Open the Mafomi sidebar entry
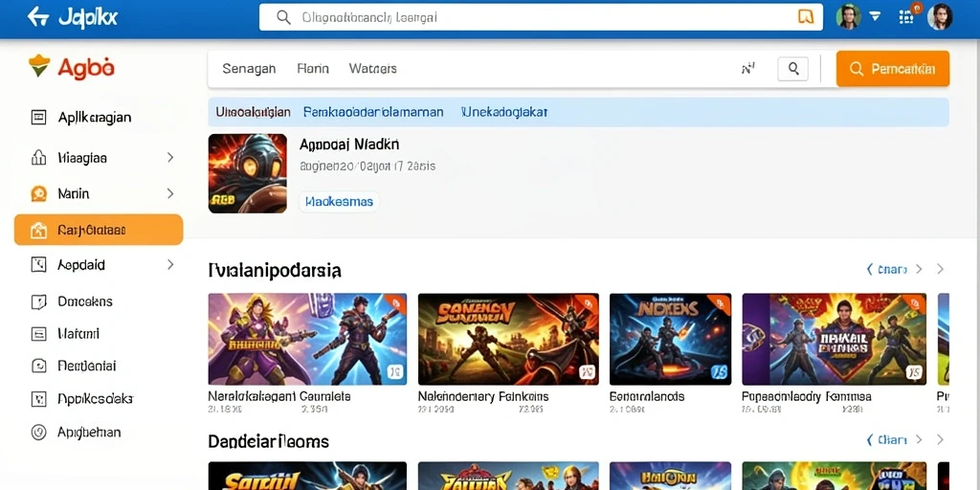 [78, 334]
